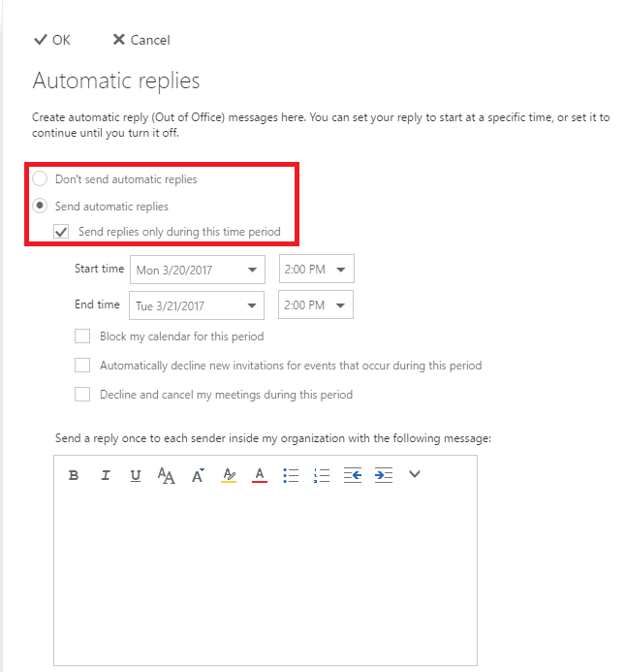This screenshot has height=672, width=625.
Task: Open the Start time 2:00 PM dropdown
Action: (317, 269)
